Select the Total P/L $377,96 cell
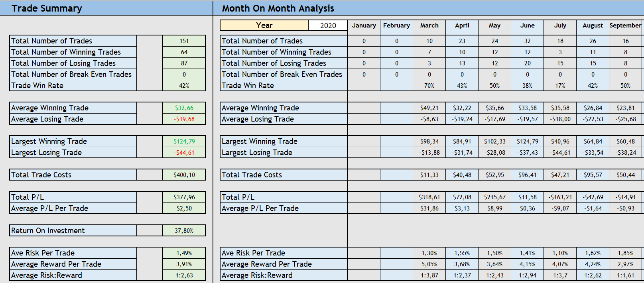This screenshot has width=644, height=283. 184,197
